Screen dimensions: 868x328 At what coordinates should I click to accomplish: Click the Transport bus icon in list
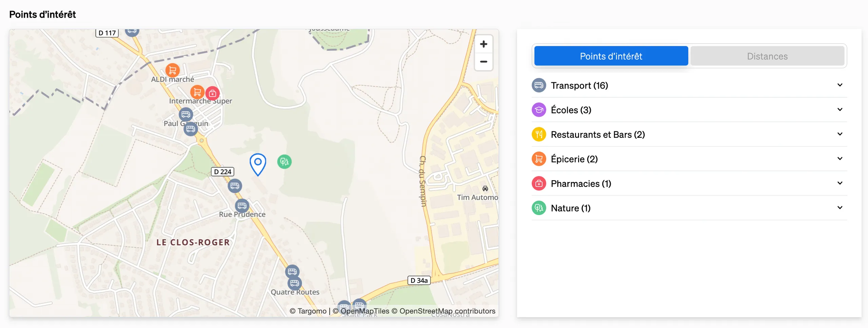click(x=539, y=85)
